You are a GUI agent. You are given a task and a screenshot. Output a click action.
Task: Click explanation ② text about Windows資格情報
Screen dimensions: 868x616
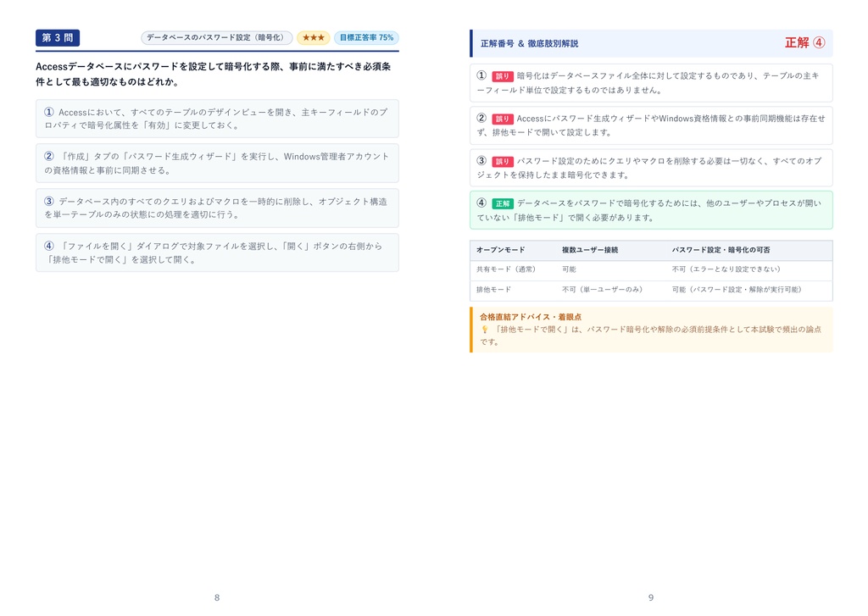[x=650, y=125]
